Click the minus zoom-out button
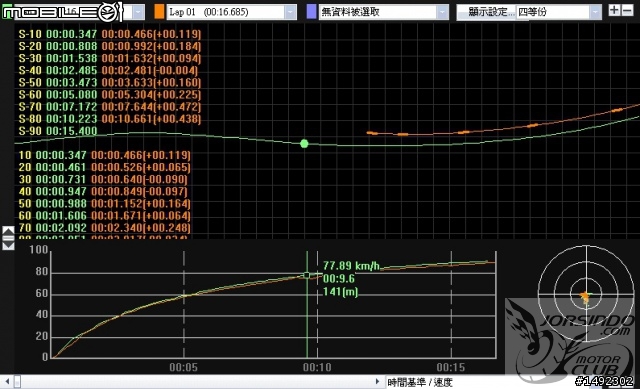This screenshot has height=389, width=640. pyautogui.click(x=627, y=10)
